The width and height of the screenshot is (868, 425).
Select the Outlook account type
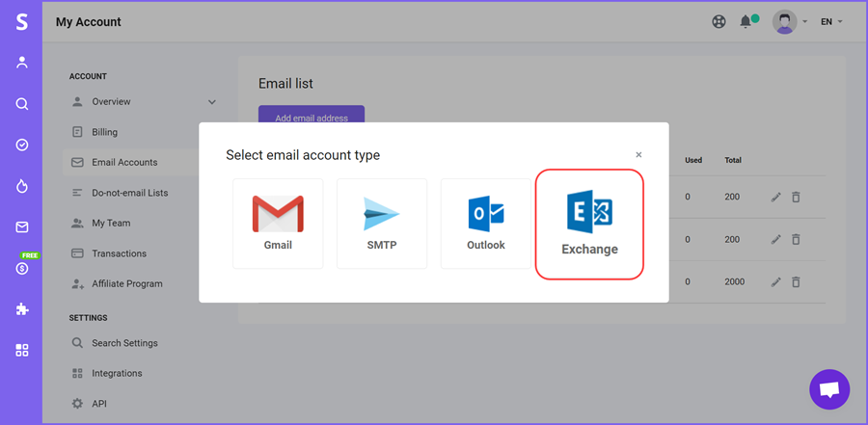[486, 224]
